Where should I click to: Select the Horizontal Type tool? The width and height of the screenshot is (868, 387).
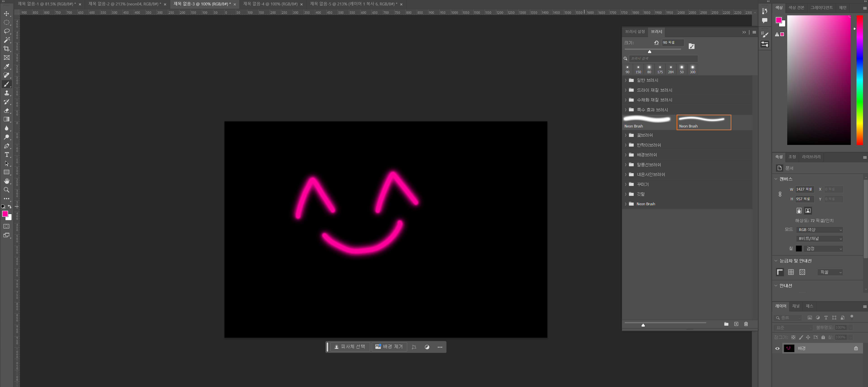click(6, 155)
